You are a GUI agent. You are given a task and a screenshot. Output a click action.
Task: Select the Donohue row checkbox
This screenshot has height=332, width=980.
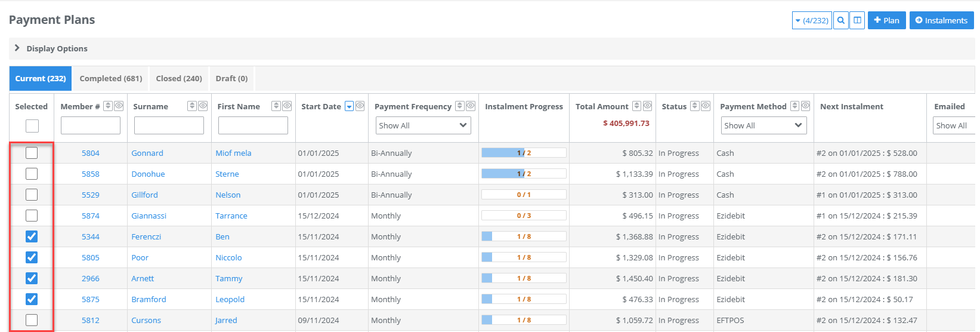click(x=32, y=174)
